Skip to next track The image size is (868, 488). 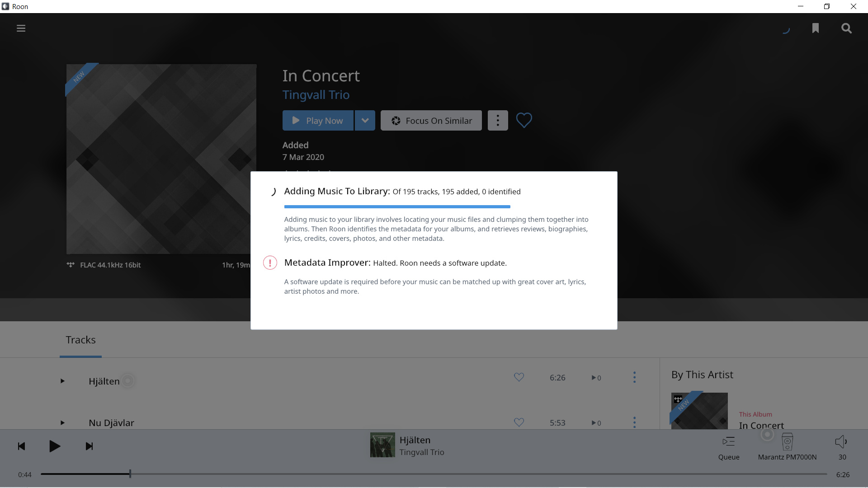[x=90, y=446]
